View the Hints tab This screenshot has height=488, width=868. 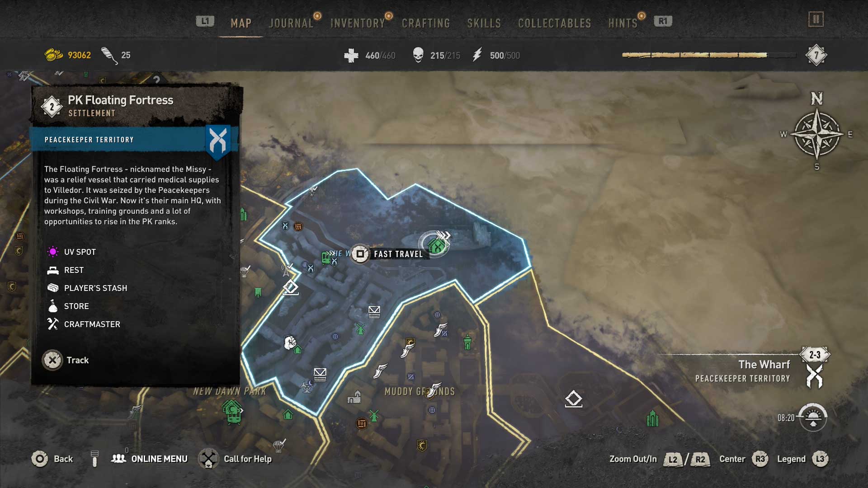(x=623, y=23)
